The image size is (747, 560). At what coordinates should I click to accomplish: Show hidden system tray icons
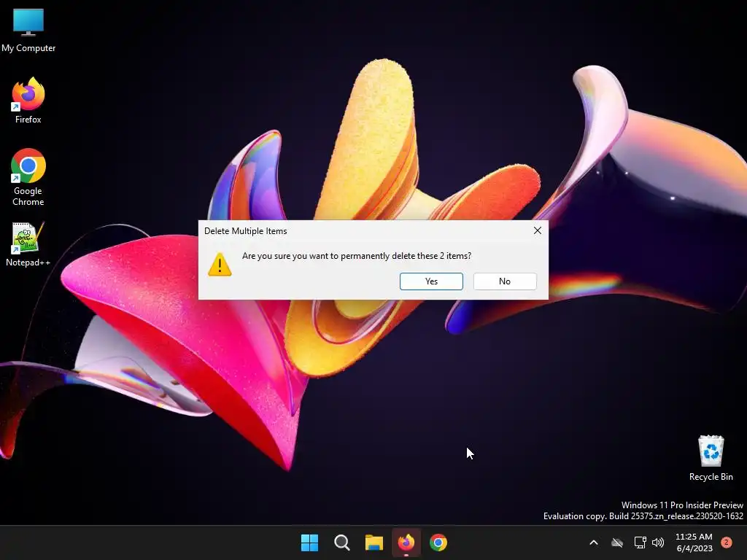point(594,542)
